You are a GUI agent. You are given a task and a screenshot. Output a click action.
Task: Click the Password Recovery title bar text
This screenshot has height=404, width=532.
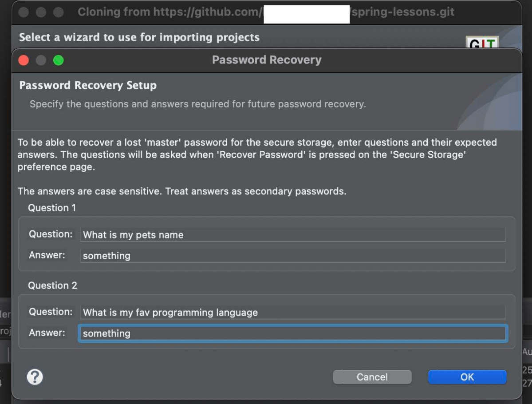267,60
